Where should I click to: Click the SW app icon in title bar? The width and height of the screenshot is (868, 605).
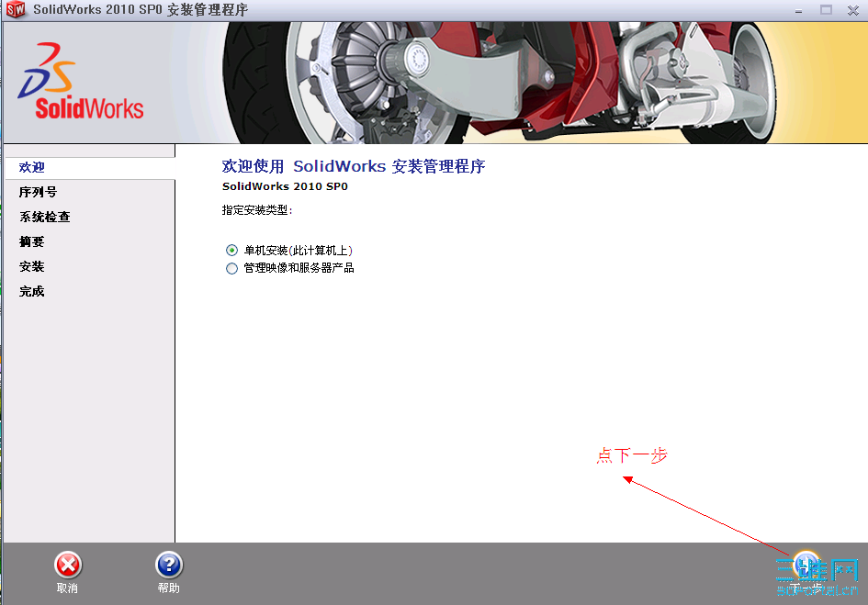(x=15, y=9)
